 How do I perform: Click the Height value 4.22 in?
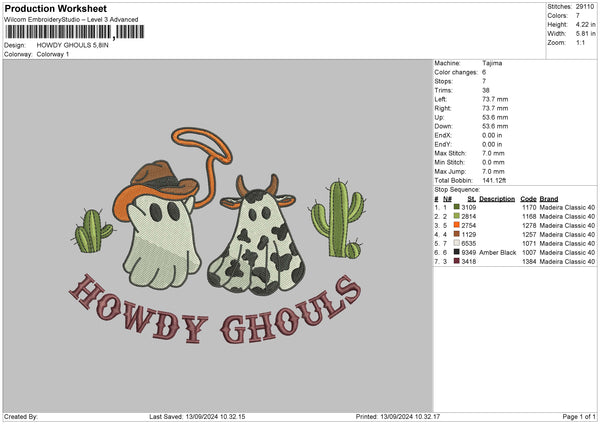coord(586,24)
